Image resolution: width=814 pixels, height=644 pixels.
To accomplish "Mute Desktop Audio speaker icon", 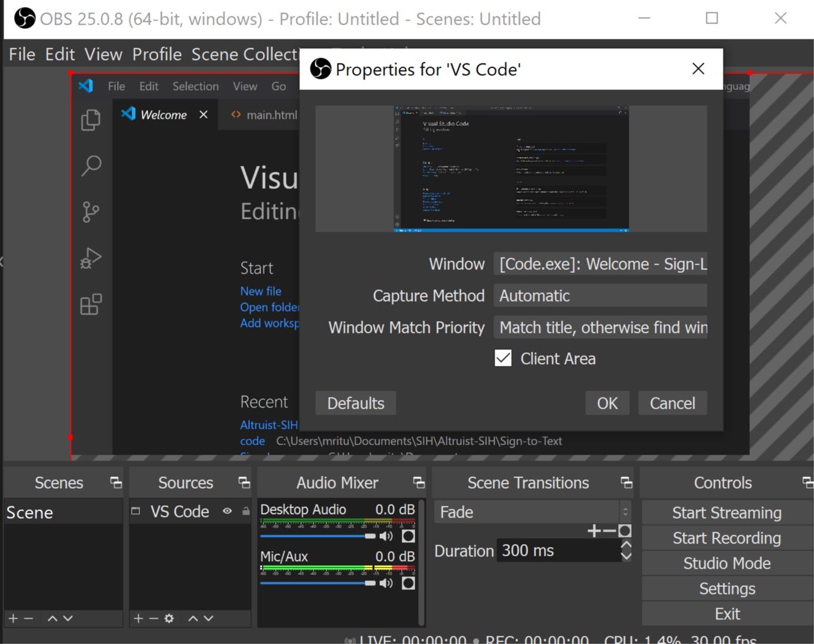I will [386, 536].
